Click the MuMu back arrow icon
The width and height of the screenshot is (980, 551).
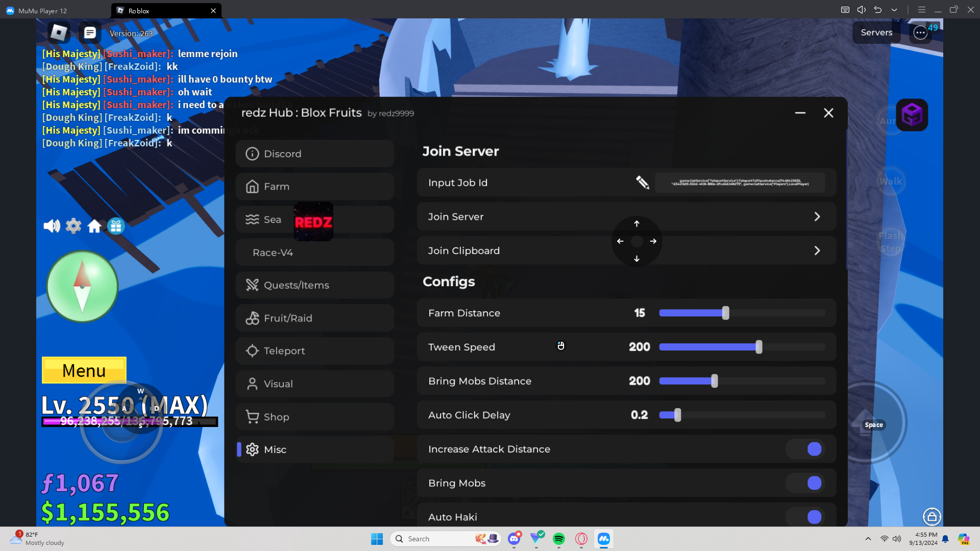878,10
